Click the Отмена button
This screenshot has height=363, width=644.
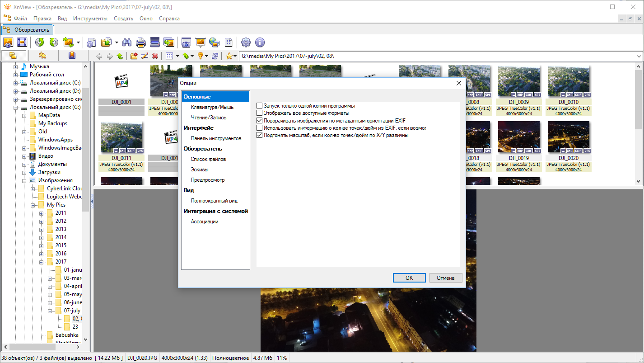(x=445, y=278)
